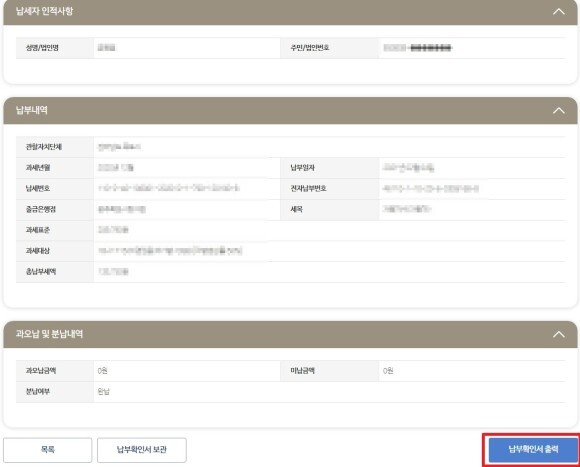Collapse the 과오납 및 분납내역 section

coord(559,334)
